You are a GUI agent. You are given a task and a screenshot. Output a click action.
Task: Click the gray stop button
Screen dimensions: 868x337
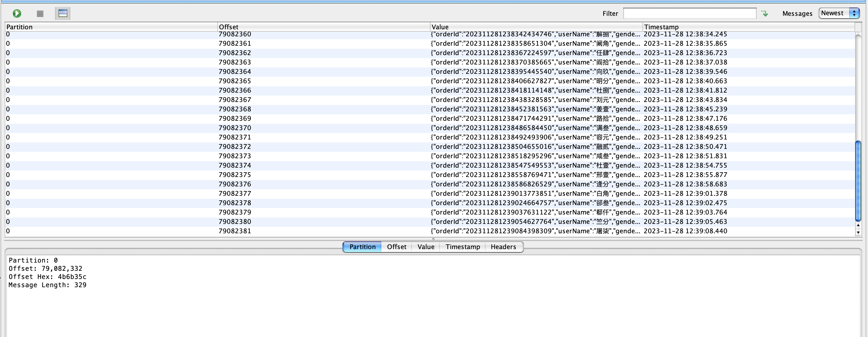[x=40, y=13]
